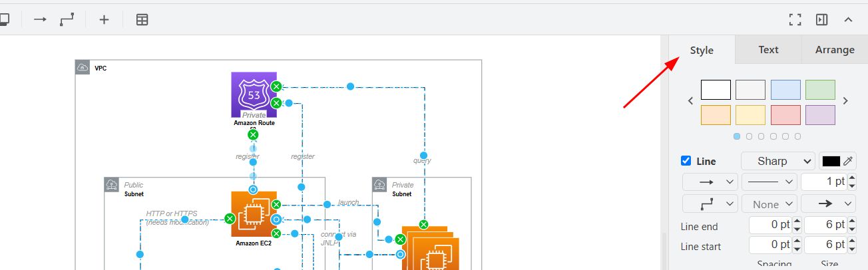Apply the light orange style swatch
868x270 pixels.
click(x=716, y=115)
